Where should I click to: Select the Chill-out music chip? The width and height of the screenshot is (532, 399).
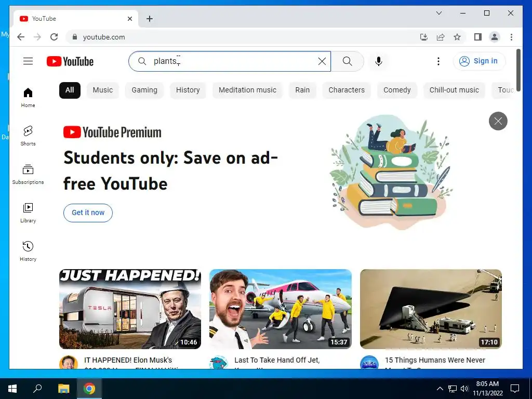point(454,90)
